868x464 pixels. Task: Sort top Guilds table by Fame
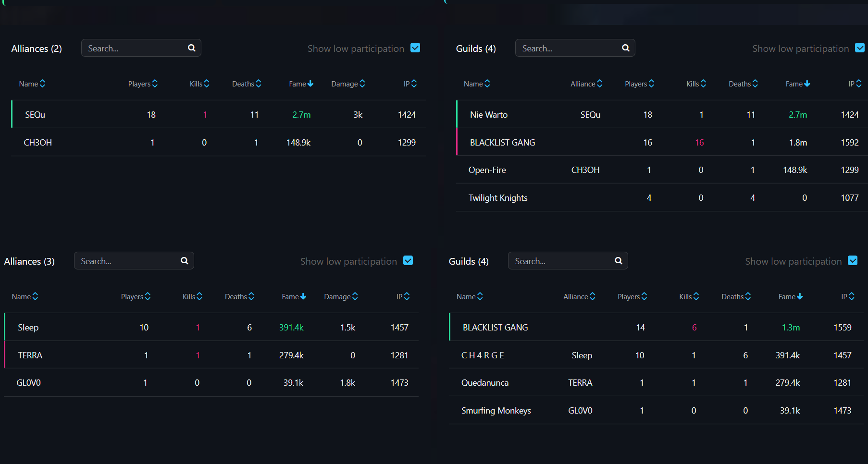coord(798,84)
